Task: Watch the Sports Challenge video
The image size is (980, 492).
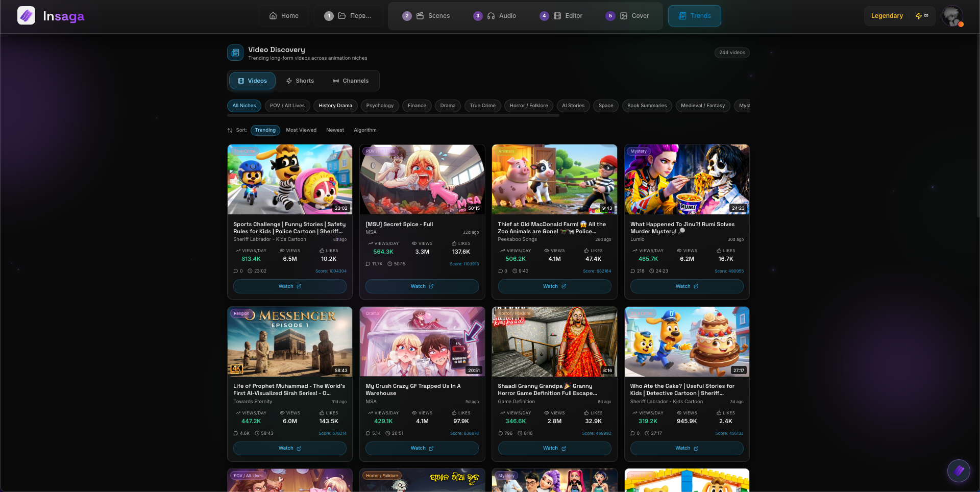Action: click(290, 286)
